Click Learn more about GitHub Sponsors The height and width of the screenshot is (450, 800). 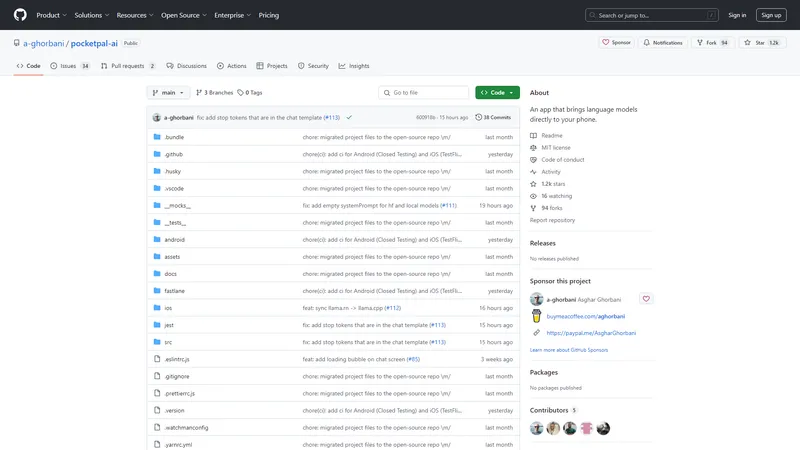[568, 350]
